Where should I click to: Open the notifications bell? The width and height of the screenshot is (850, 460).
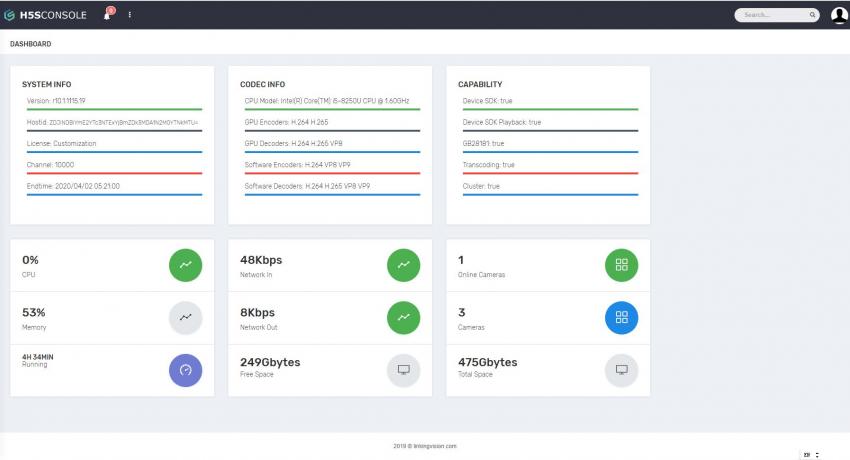point(107,15)
